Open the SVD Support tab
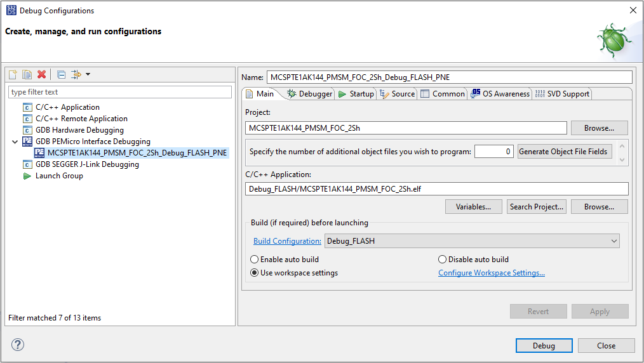This screenshot has height=363, width=644. tap(561, 94)
